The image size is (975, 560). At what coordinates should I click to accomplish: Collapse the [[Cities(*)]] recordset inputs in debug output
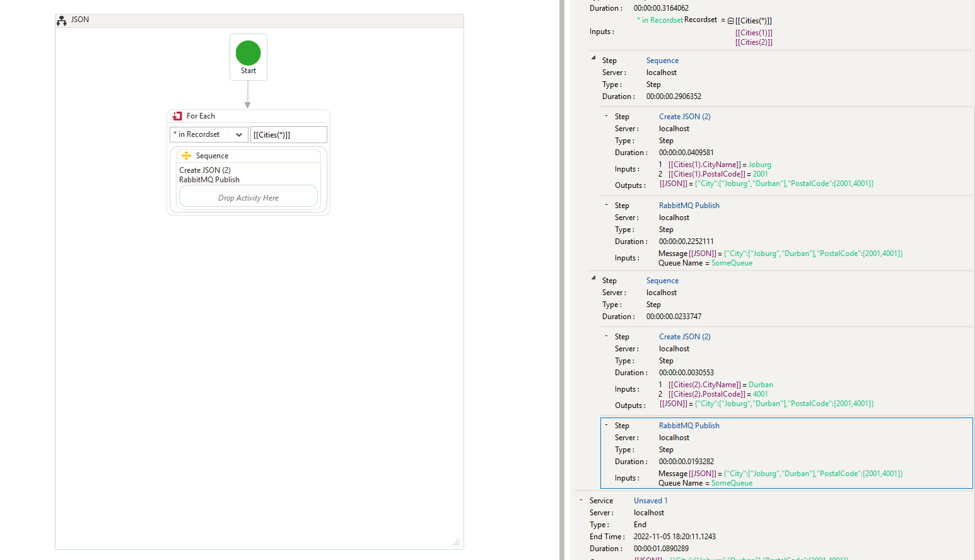tap(731, 21)
